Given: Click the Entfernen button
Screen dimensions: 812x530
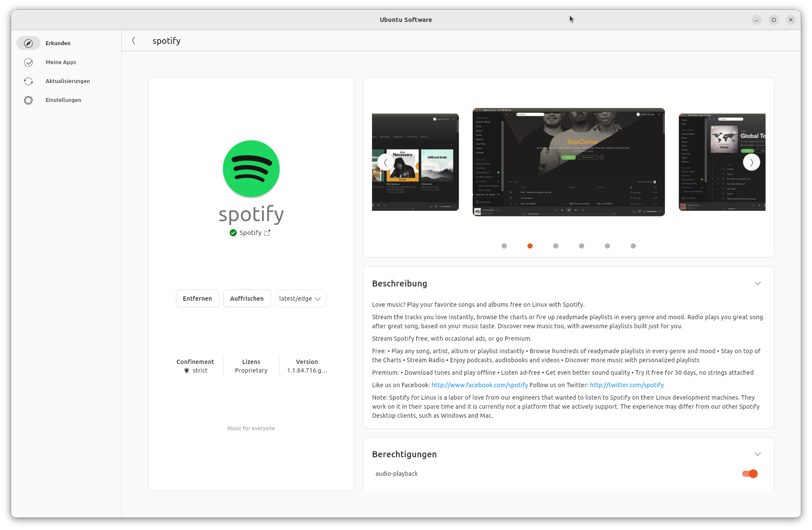Looking at the screenshot, I should (197, 299).
